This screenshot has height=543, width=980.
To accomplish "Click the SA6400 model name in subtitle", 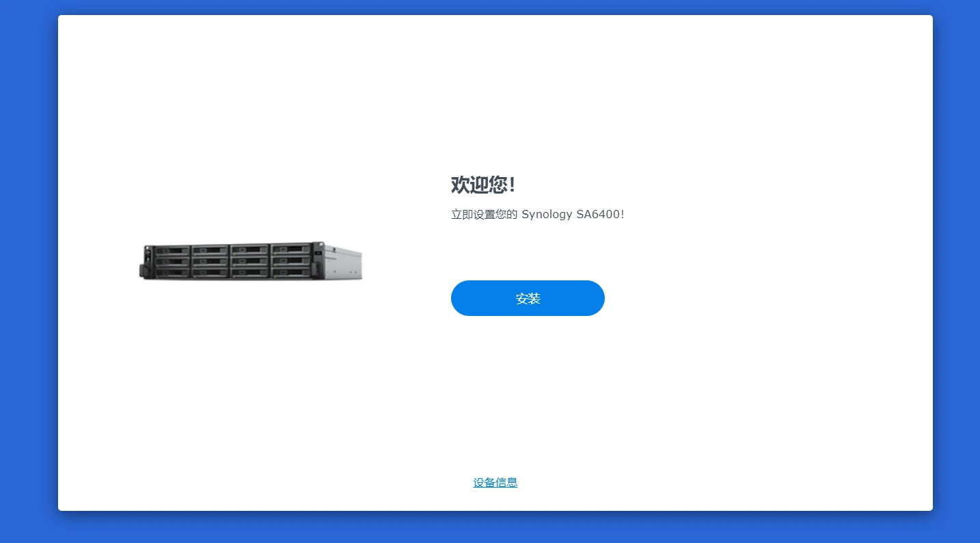I will click(597, 214).
